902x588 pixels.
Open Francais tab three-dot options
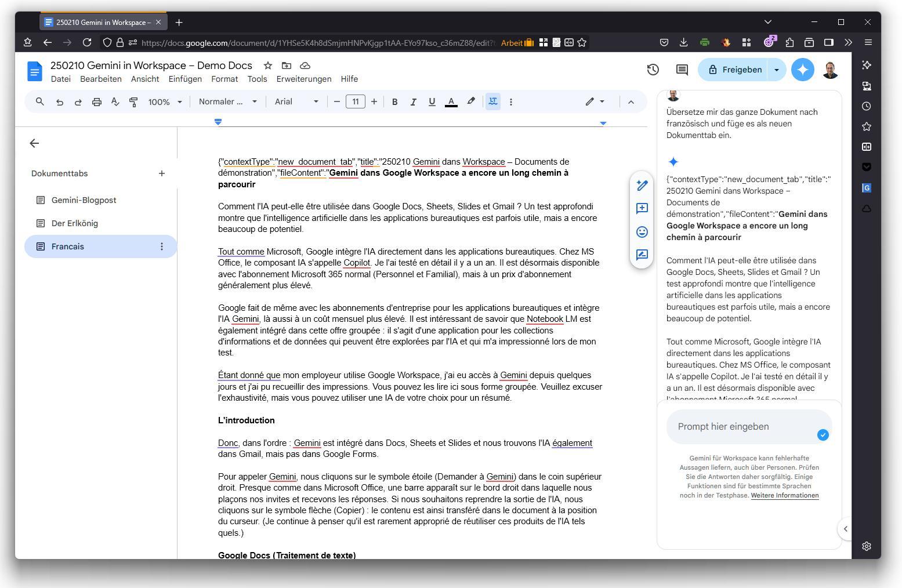[x=161, y=246]
